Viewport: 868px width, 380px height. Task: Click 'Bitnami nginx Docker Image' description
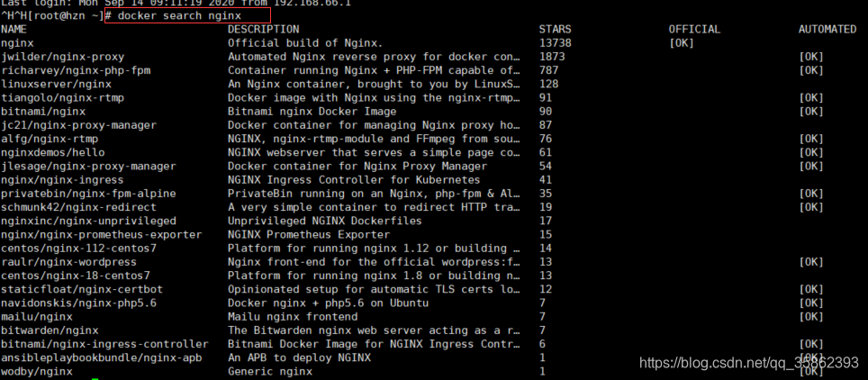click(312, 112)
